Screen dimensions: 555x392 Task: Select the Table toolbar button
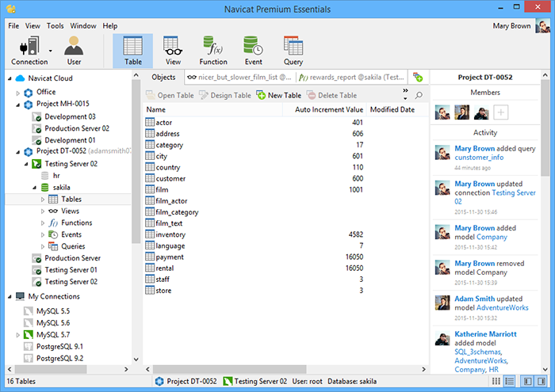[x=132, y=51]
